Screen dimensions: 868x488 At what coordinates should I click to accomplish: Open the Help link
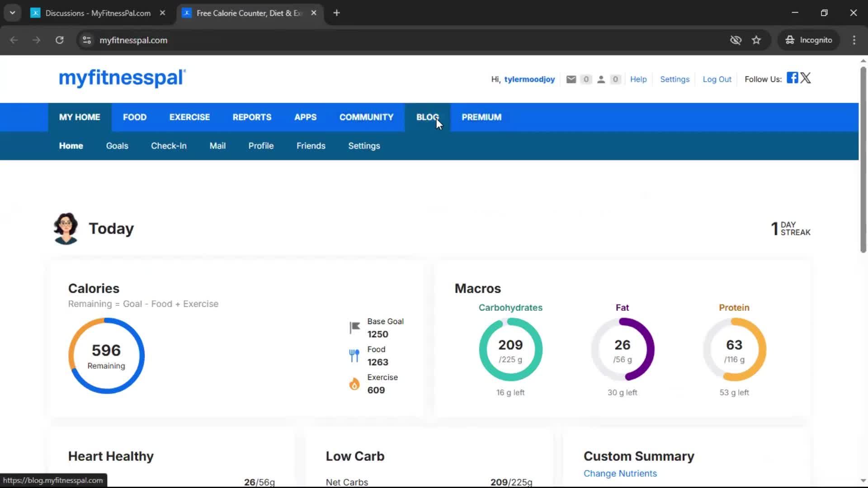click(x=638, y=80)
